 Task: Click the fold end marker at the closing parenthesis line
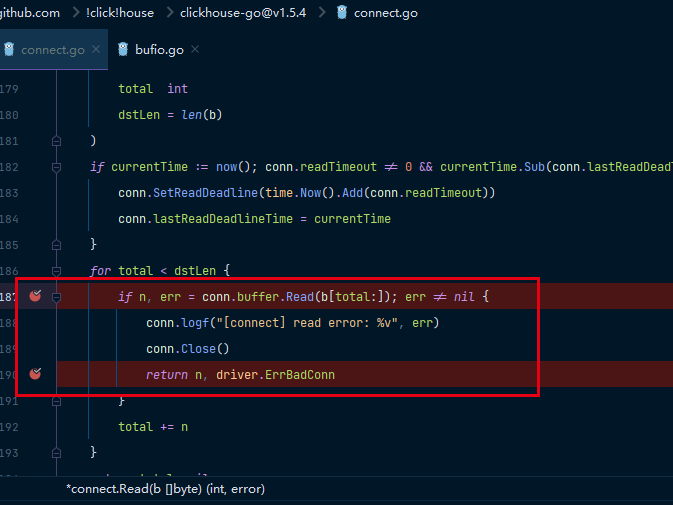tap(57, 141)
